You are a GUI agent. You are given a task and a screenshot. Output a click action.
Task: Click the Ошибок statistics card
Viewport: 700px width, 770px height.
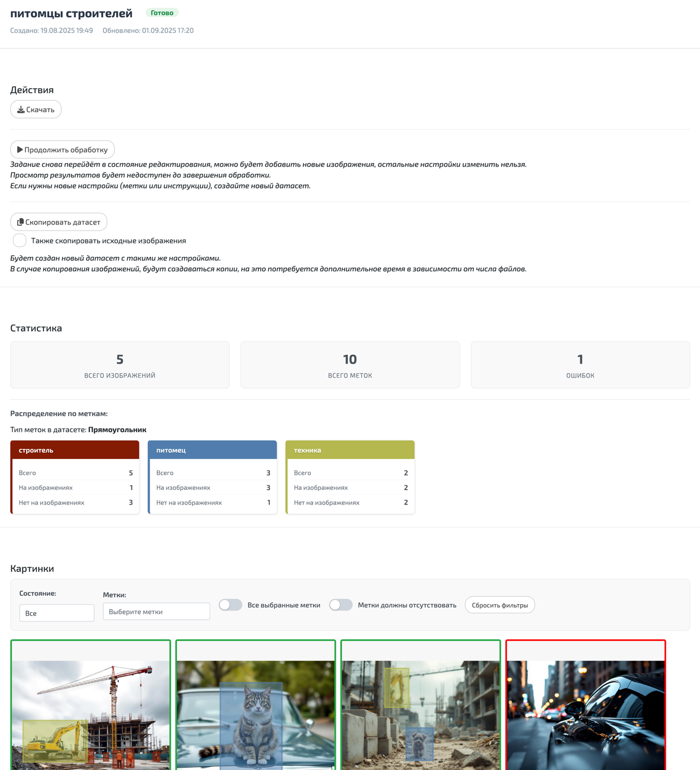[x=580, y=365]
